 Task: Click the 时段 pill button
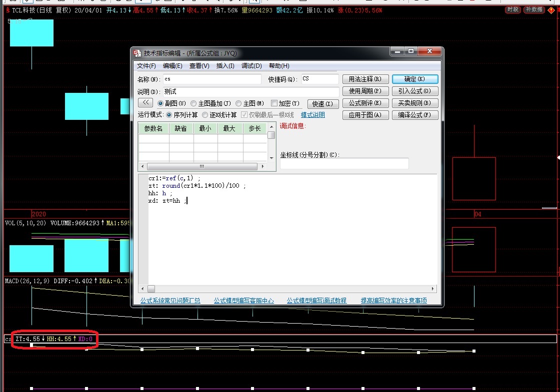pos(513,10)
